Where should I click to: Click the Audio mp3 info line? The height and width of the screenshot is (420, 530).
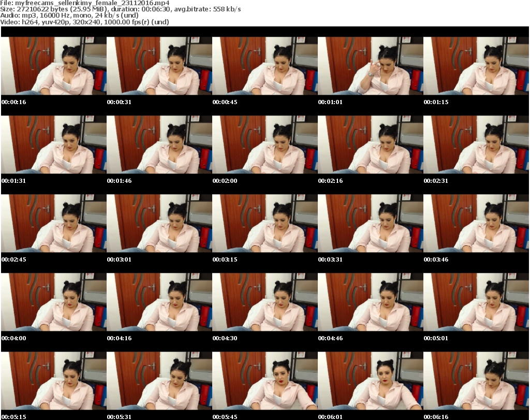69,16
